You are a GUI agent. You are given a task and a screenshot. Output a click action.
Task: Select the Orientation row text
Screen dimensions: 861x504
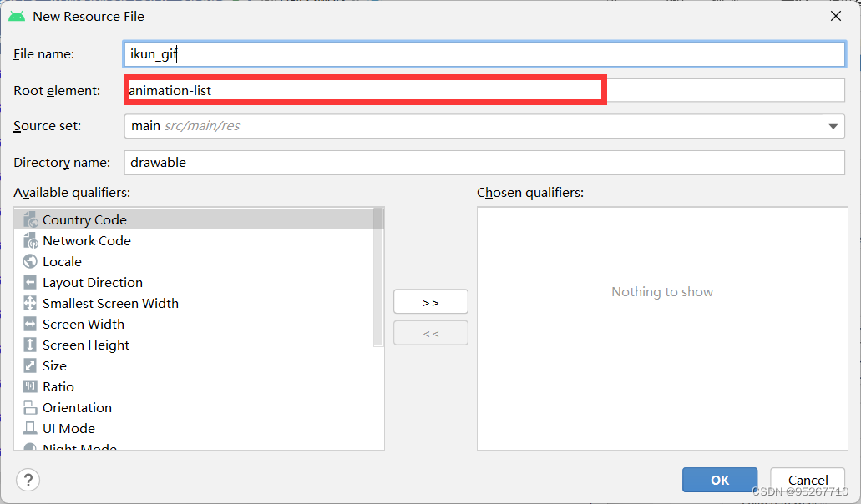tap(77, 407)
